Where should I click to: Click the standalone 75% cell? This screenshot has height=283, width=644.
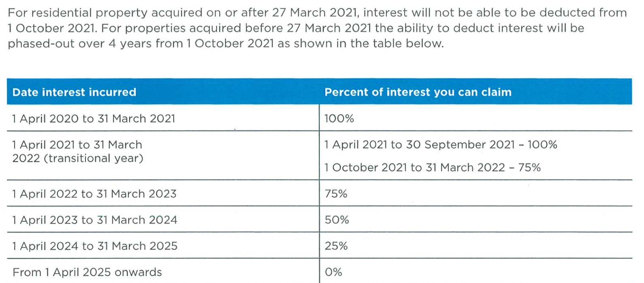[x=476, y=193]
